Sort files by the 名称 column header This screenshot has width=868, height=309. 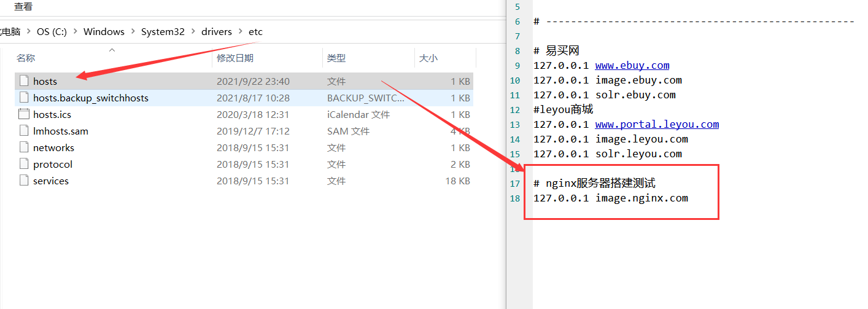26,58
